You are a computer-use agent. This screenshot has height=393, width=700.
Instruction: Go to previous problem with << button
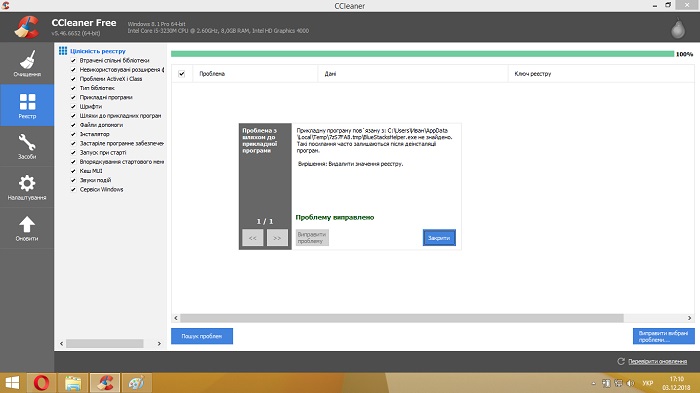click(253, 238)
